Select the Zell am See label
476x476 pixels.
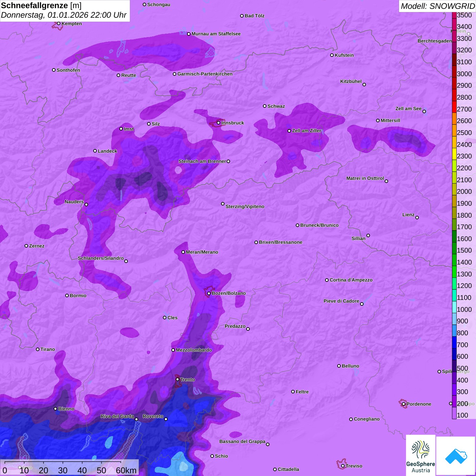pos(408,108)
